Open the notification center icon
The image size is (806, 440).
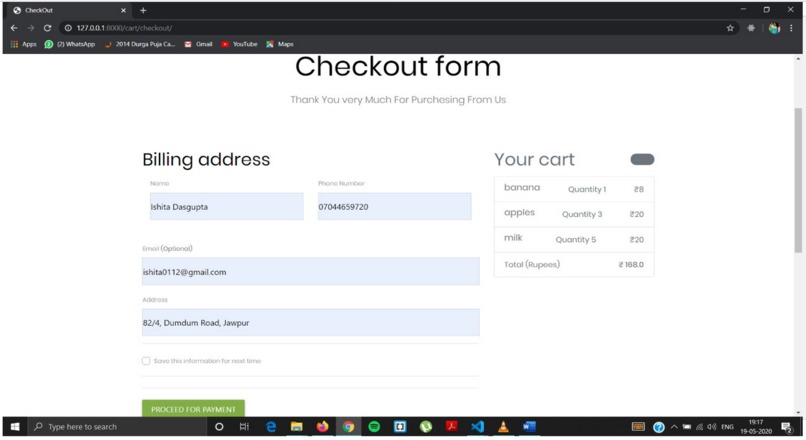pyautogui.click(x=786, y=427)
